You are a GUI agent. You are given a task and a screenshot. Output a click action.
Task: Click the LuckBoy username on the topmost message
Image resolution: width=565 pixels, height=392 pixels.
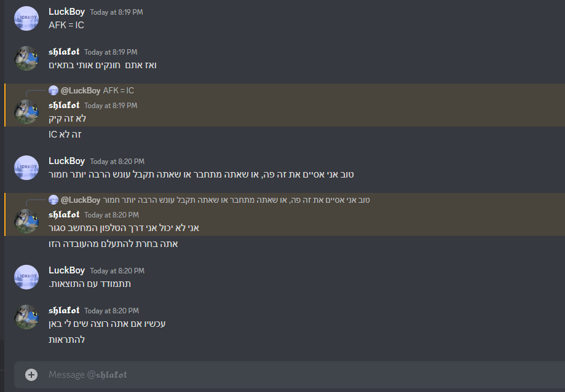tap(66, 12)
